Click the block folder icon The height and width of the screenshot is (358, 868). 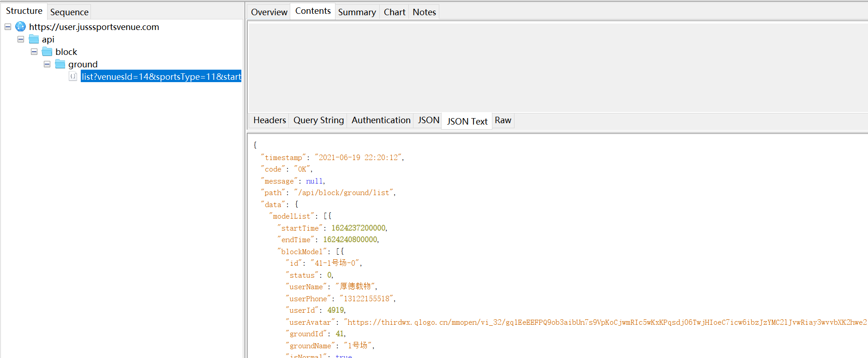pyautogui.click(x=47, y=52)
